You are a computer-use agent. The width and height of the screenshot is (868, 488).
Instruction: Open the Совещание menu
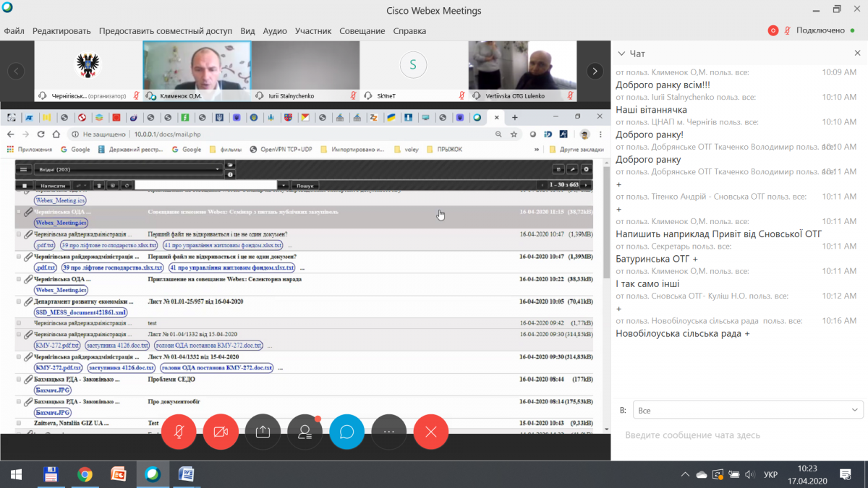[x=362, y=31]
